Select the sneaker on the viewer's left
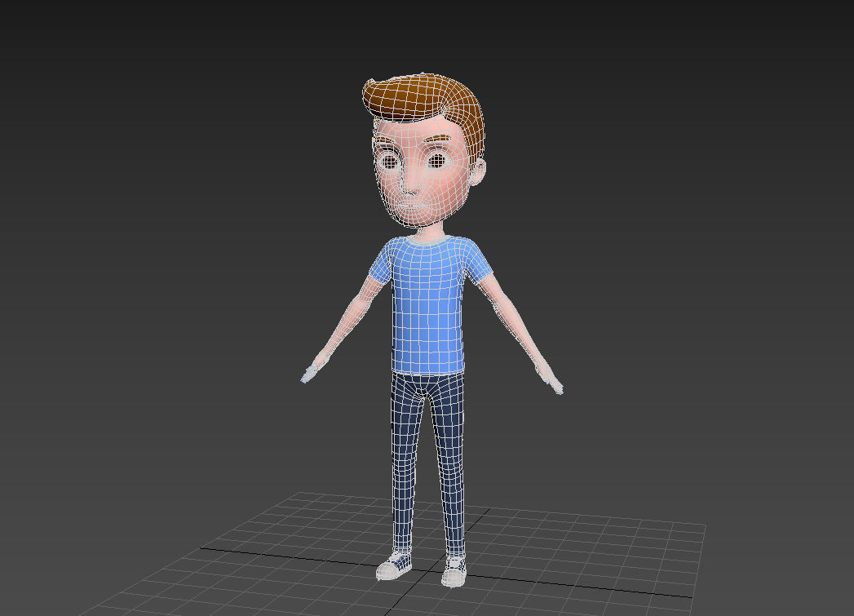The image size is (854, 616). point(394,566)
